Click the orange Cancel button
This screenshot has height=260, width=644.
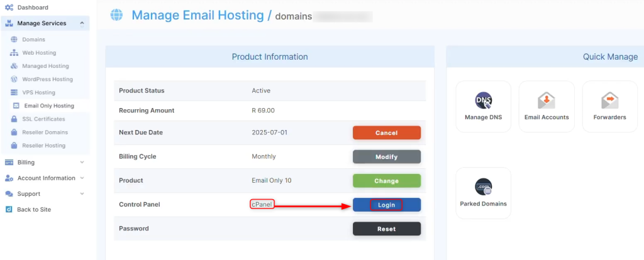coord(387,133)
